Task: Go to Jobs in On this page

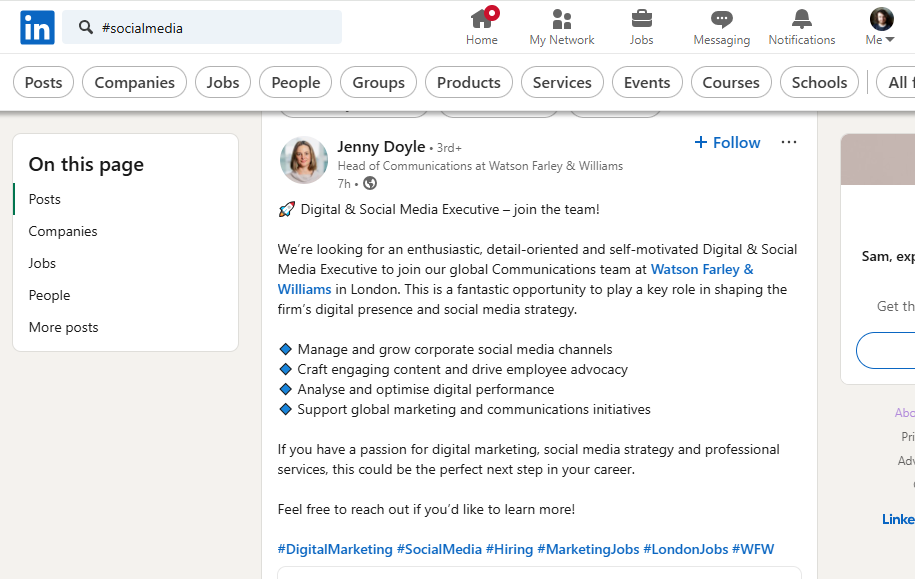Action: coord(42,263)
